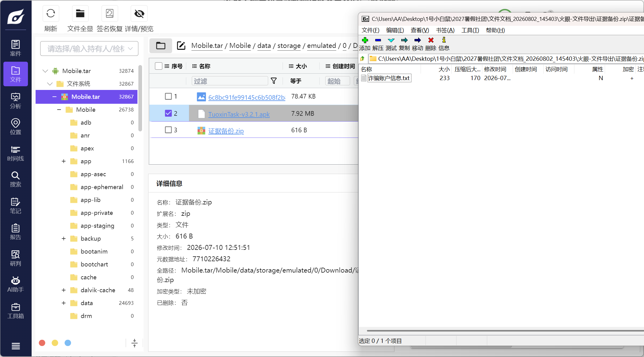Collapse the 文件系统 tree node

(50, 84)
